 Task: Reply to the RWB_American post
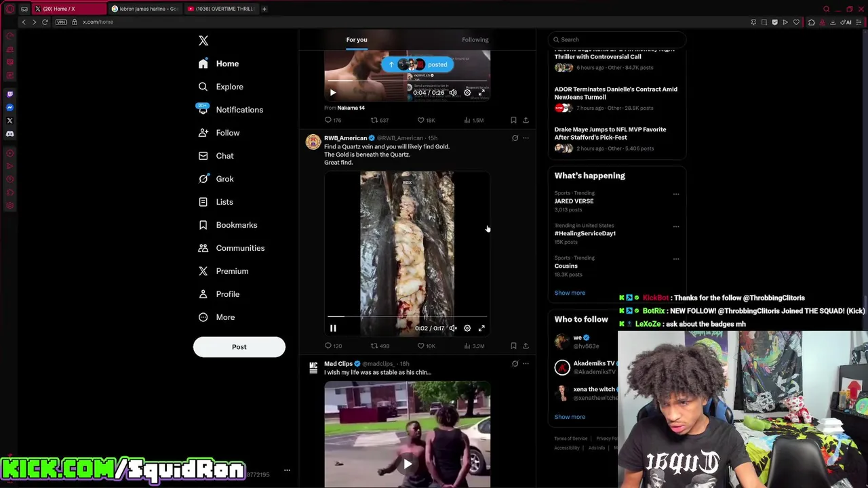click(332, 346)
